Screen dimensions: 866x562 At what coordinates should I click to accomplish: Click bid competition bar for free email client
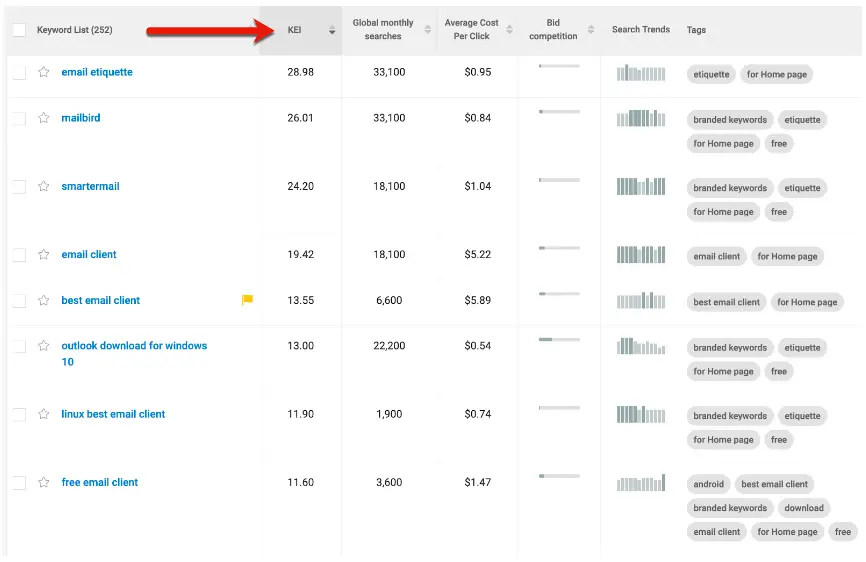[559, 476]
